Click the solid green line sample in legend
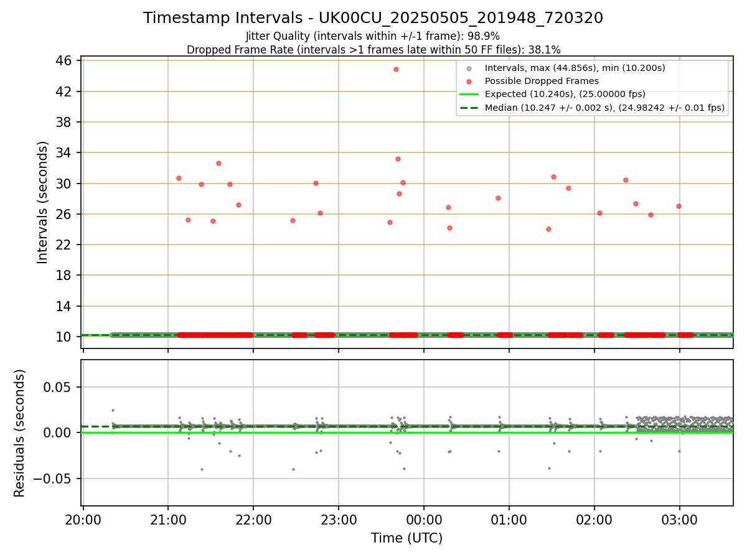 [469, 95]
